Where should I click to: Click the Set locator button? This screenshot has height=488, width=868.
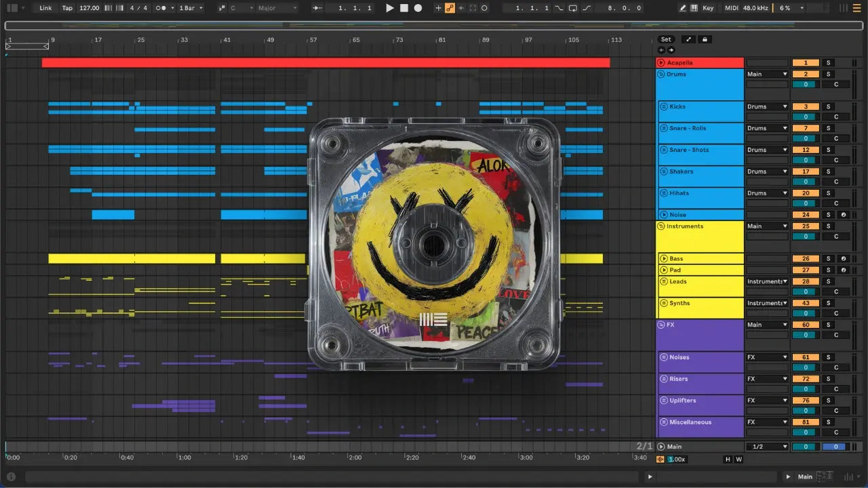pyautogui.click(x=666, y=39)
